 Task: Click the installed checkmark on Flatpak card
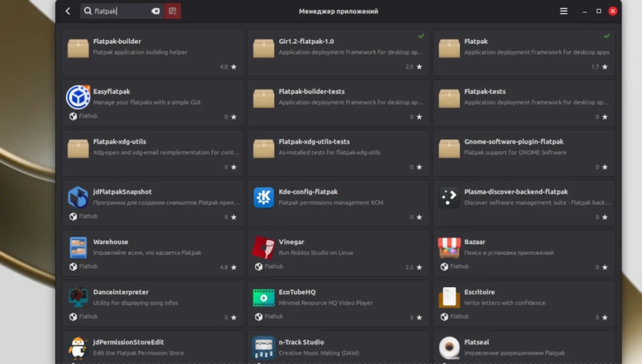(x=607, y=36)
